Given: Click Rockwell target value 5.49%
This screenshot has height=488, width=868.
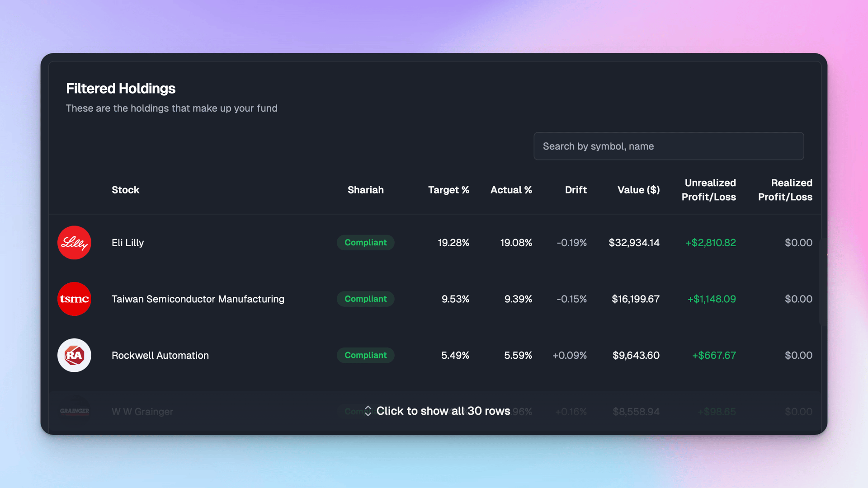Looking at the screenshot, I should pos(455,355).
